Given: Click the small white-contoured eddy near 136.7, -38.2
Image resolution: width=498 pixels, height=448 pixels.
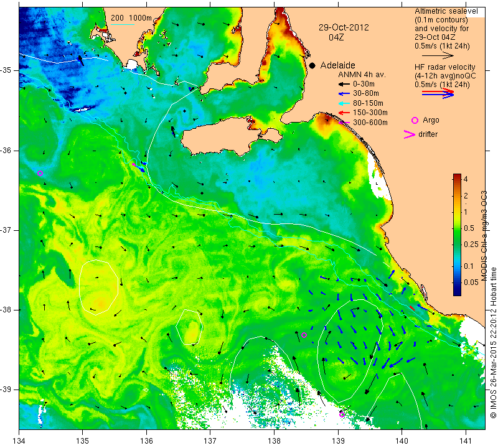Looking at the screenshot, I should pos(190,327).
